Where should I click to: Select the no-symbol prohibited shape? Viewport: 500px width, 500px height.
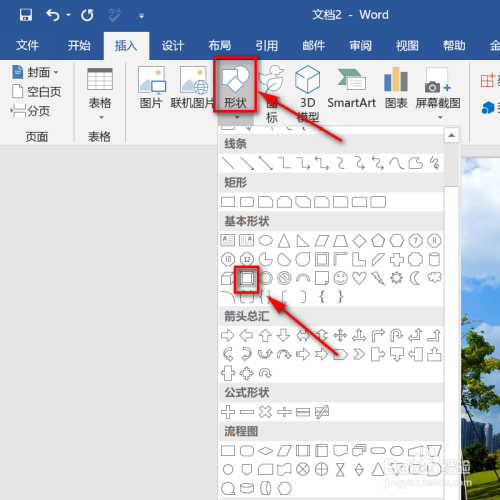pyautogui.click(x=284, y=278)
